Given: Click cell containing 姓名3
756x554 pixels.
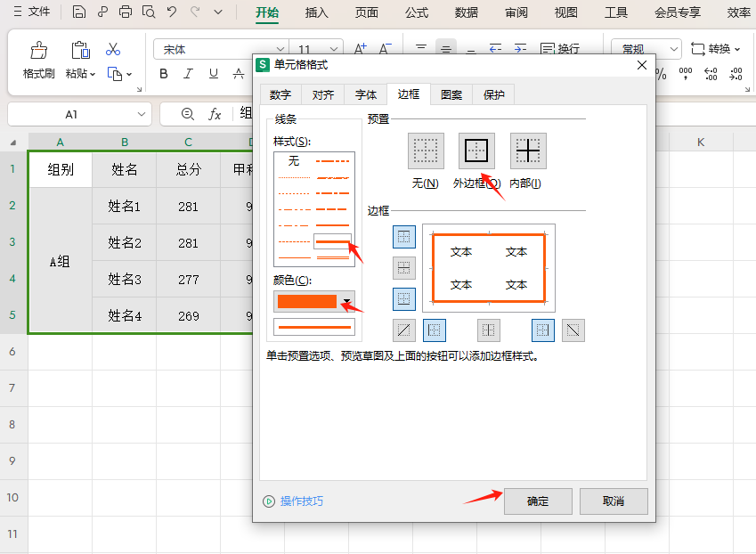Looking at the screenshot, I should click(x=124, y=279).
